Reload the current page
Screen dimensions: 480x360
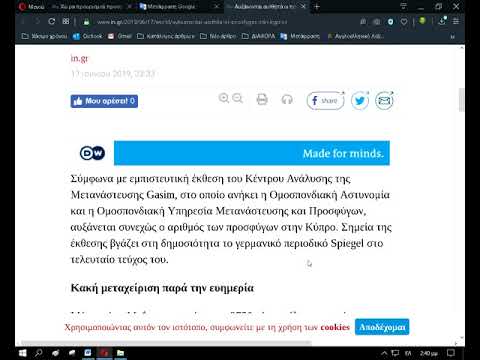coord(52,22)
